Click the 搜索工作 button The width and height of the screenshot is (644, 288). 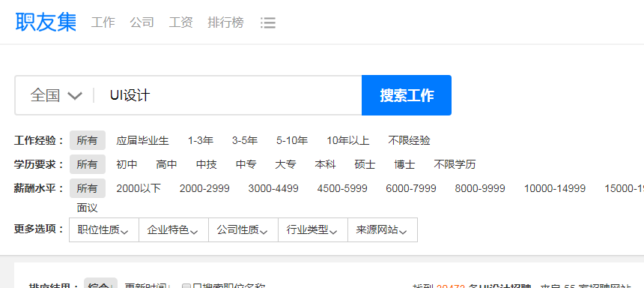point(407,95)
